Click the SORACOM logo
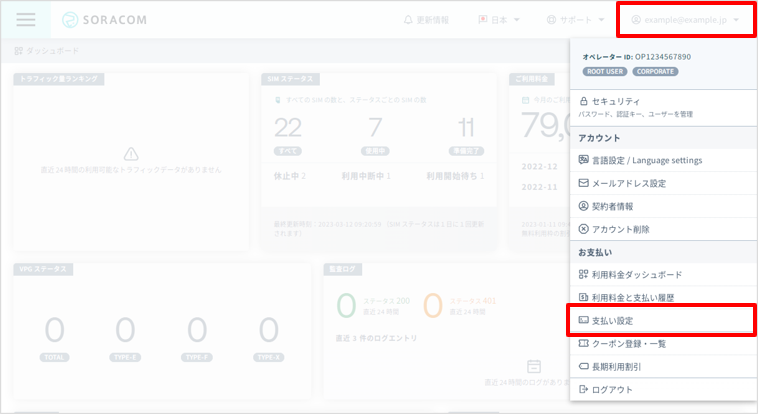 pos(104,20)
